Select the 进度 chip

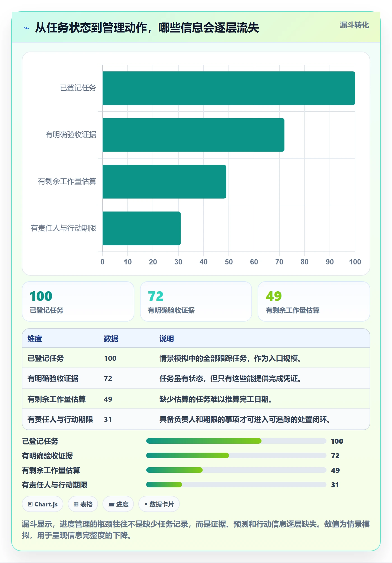[x=118, y=504]
